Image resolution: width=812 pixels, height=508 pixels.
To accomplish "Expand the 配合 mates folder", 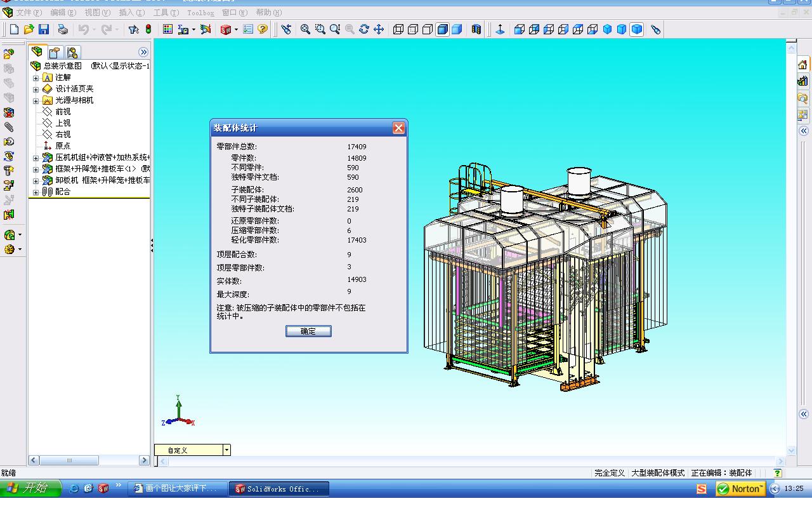I will [36, 192].
